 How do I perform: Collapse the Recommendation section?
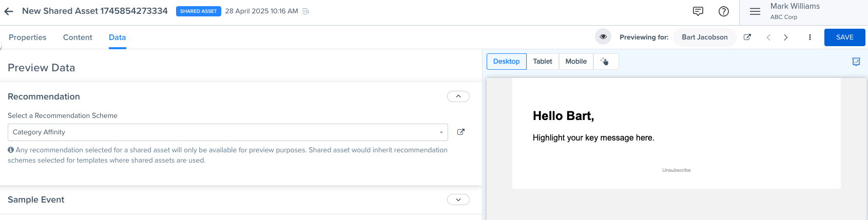tap(458, 96)
